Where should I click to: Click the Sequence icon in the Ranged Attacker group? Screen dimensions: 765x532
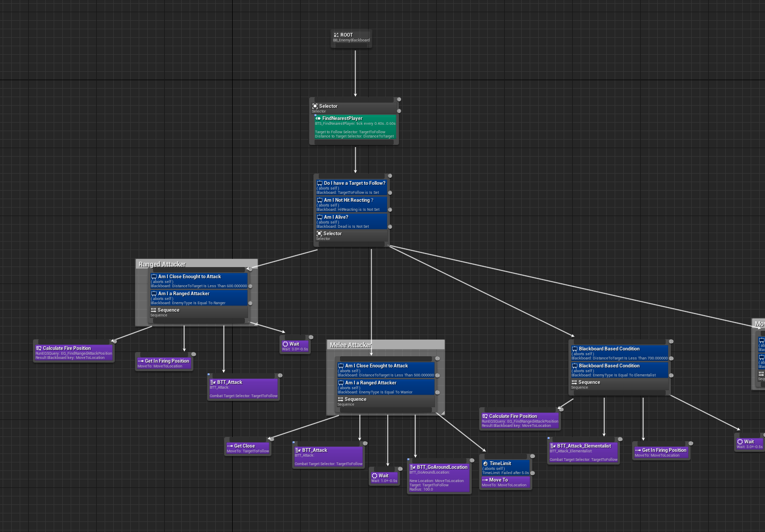[x=154, y=310]
